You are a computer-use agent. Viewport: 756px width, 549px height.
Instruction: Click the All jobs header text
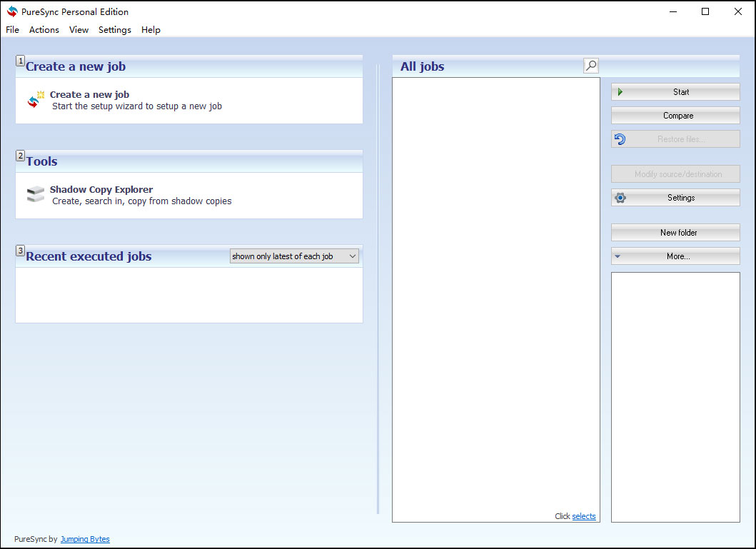(423, 66)
